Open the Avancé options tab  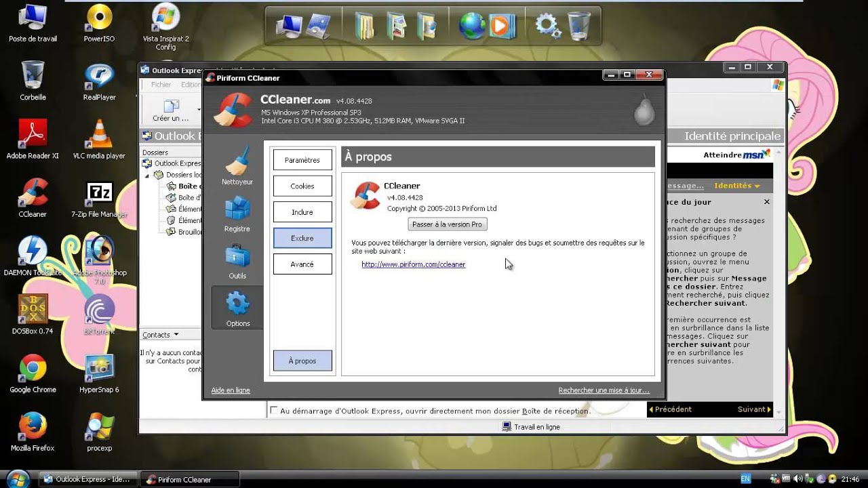pyautogui.click(x=302, y=264)
